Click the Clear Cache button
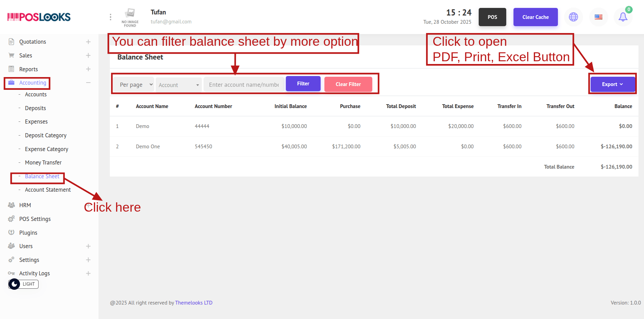 pos(535,17)
